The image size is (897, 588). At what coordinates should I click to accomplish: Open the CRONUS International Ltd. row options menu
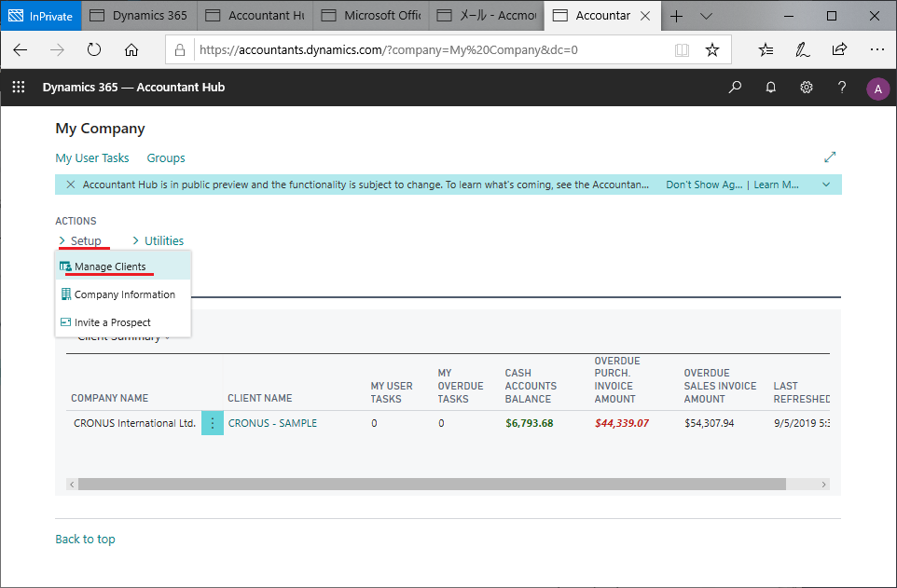pyautogui.click(x=213, y=423)
